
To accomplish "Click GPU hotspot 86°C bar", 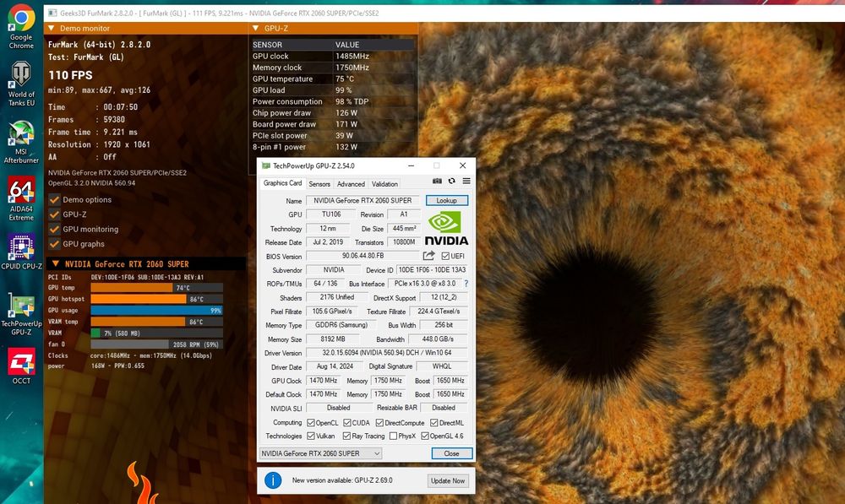I will click(156, 299).
